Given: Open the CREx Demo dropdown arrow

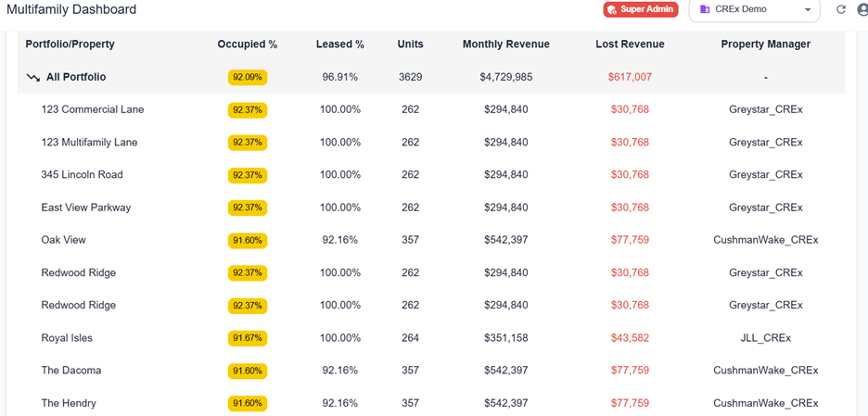Looking at the screenshot, I should 808,10.
